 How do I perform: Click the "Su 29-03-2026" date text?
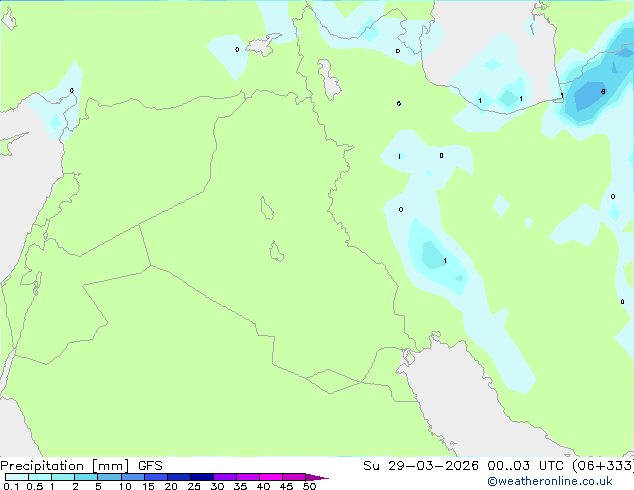coord(421,466)
